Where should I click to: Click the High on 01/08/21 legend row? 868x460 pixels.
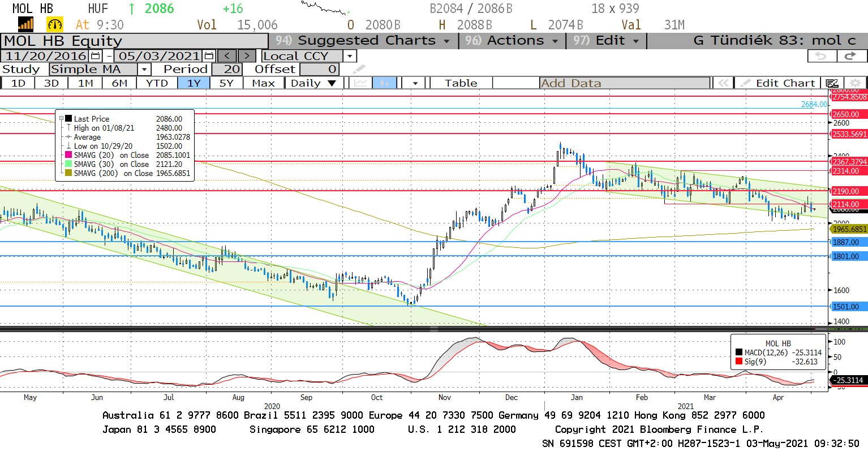125,128
